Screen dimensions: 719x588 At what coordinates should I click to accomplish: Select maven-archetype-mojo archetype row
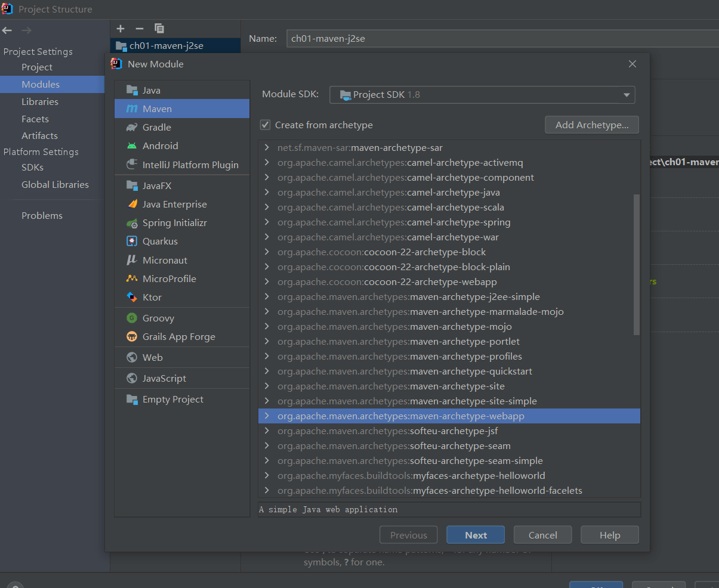(449, 326)
